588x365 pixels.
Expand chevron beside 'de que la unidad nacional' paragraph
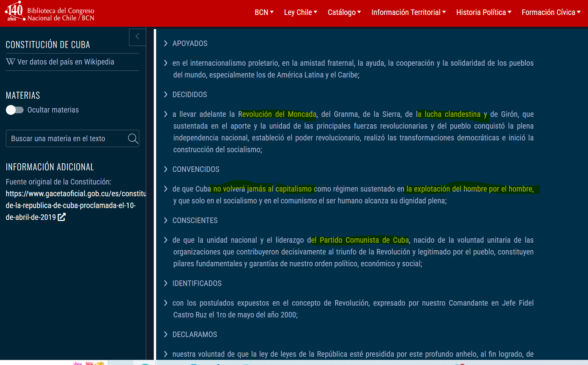coord(166,240)
